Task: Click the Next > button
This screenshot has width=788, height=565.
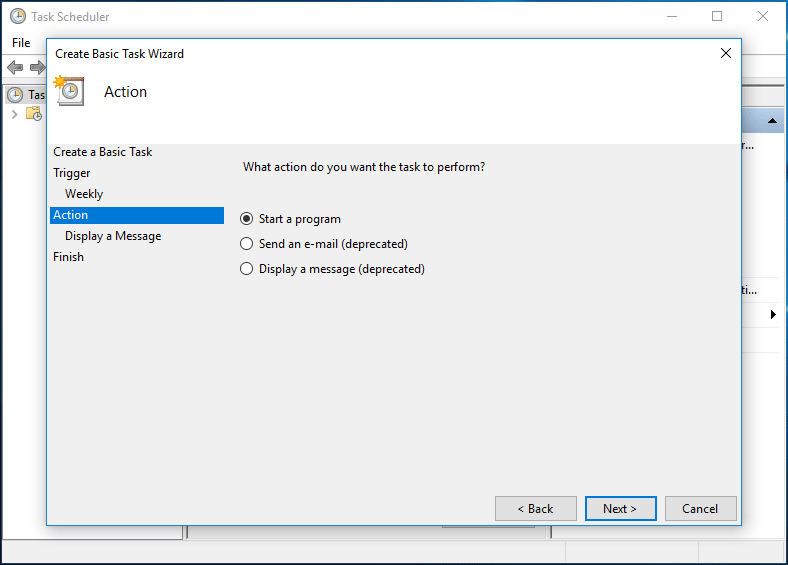Action: pyautogui.click(x=621, y=509)
